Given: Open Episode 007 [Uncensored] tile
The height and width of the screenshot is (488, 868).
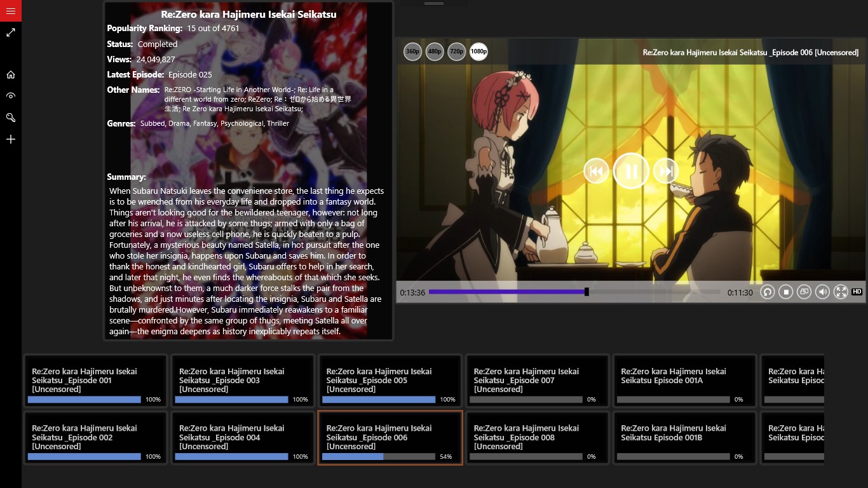Looking at the screenshot, I should (538, 381).
